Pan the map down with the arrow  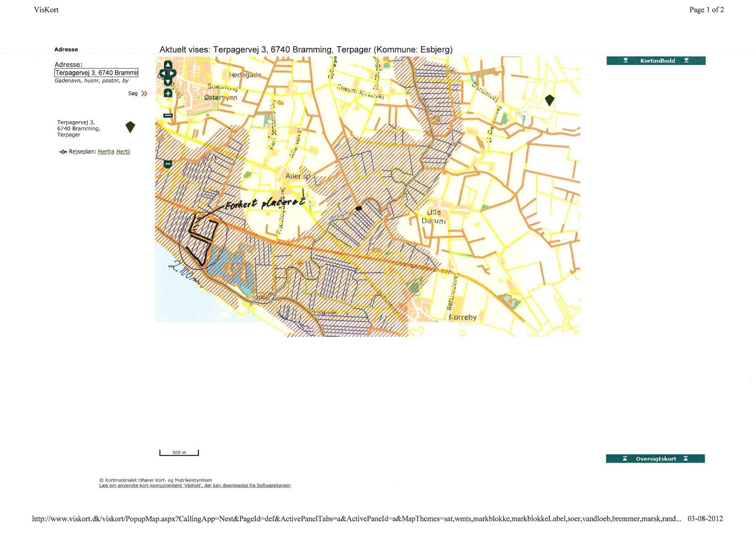(x=168, y=82)
